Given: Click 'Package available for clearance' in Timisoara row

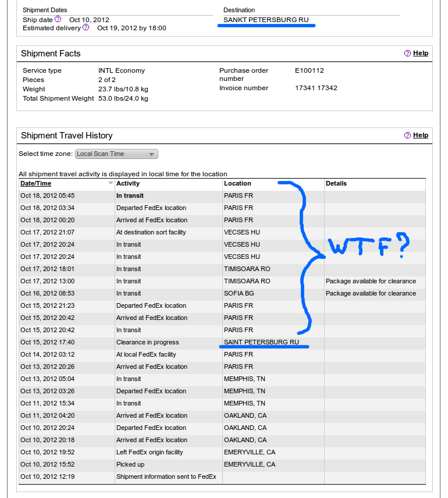Looking at the screenshot, I should point(371,281).
